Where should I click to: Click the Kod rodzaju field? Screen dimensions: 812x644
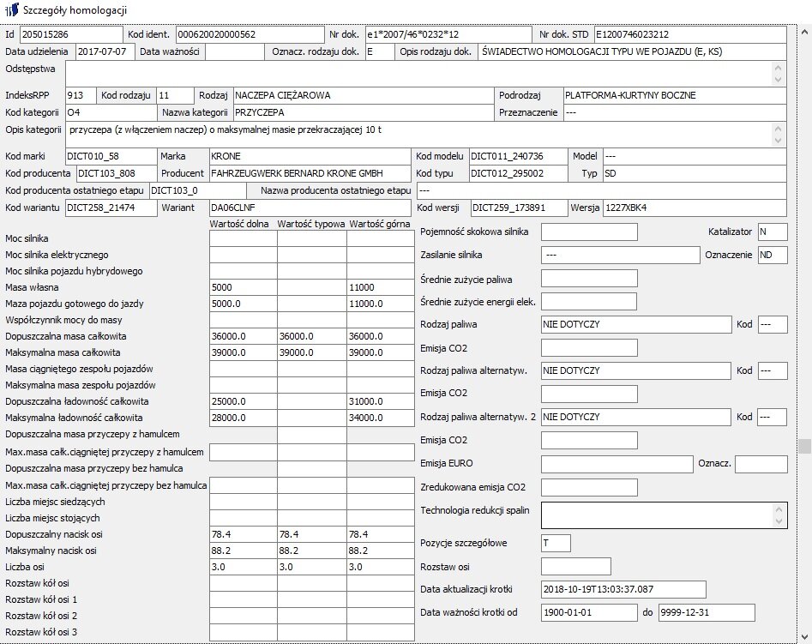pos(175,95)
